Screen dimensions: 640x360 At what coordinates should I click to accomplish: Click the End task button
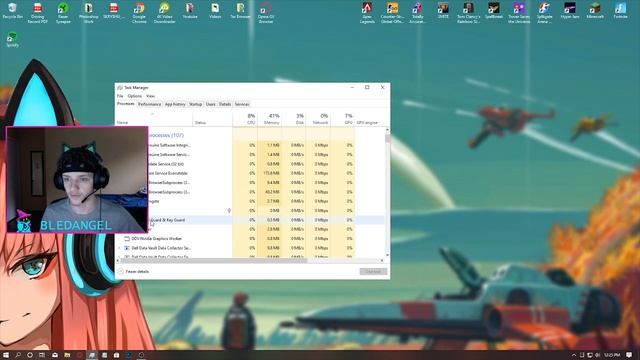(x=373, y=271)
